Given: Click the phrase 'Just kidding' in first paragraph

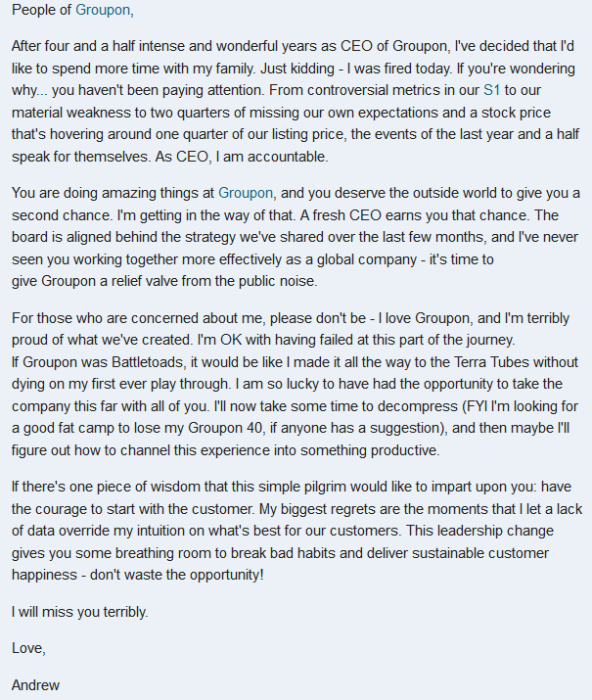Looking at the screenshot, I should click(x=297, y=69).
